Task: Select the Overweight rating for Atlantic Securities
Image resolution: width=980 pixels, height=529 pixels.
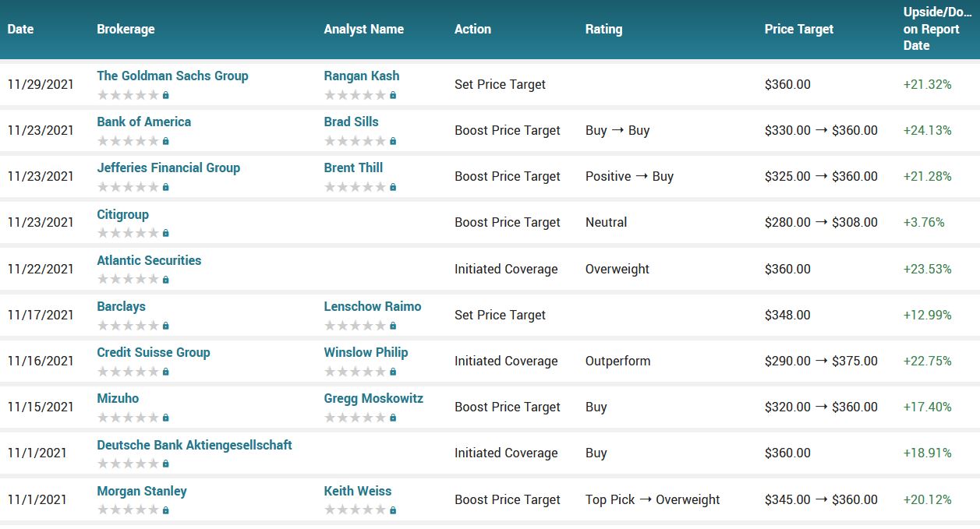Action: point(617,269)
